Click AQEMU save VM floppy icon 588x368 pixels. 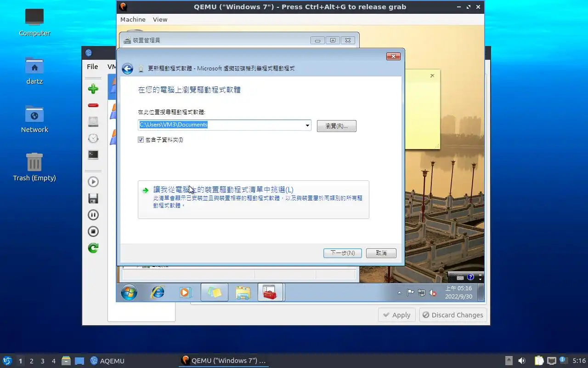click(x=93, y=198)
